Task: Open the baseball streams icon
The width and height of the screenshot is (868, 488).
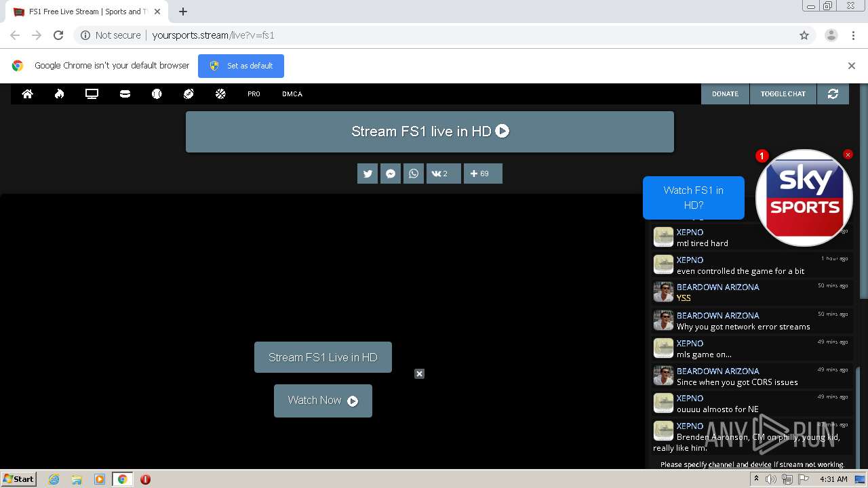Action: point(157,94)
